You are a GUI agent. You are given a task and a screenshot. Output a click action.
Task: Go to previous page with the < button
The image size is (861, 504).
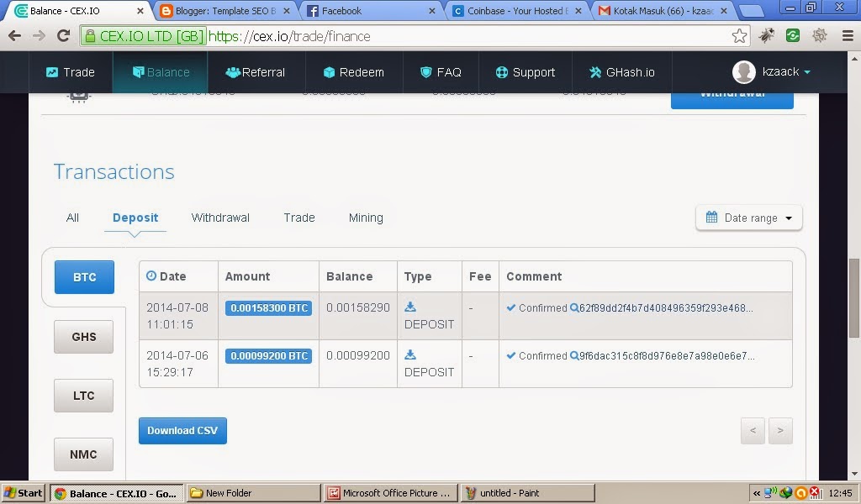tap(753, 431)
